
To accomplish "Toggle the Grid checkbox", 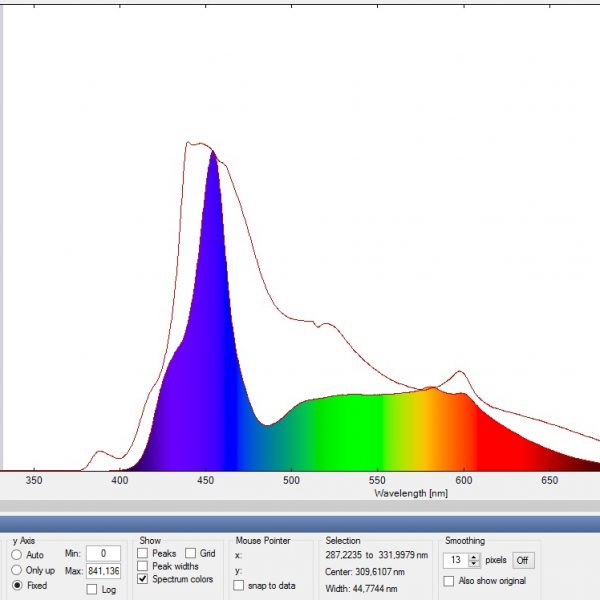I will (190, 553).
